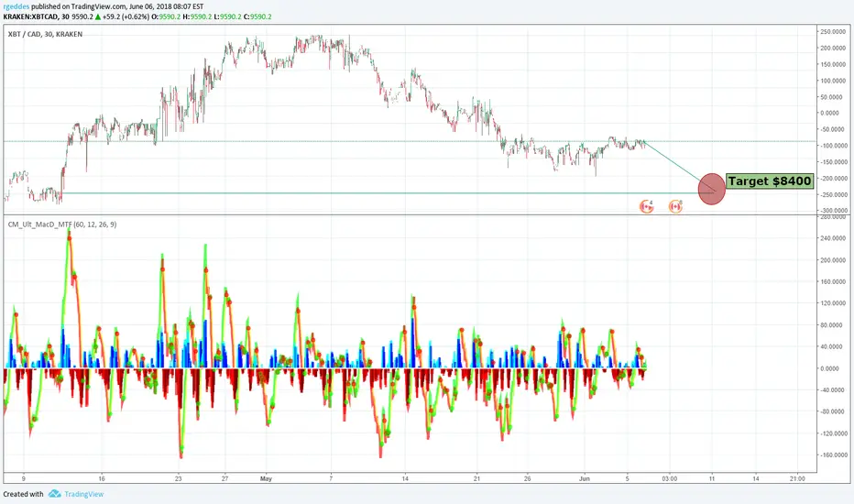The image size is (854, 504).
Task: Click the 'Jun' label on the time axis
Action: pyautogui.click(x=585, y=479)
